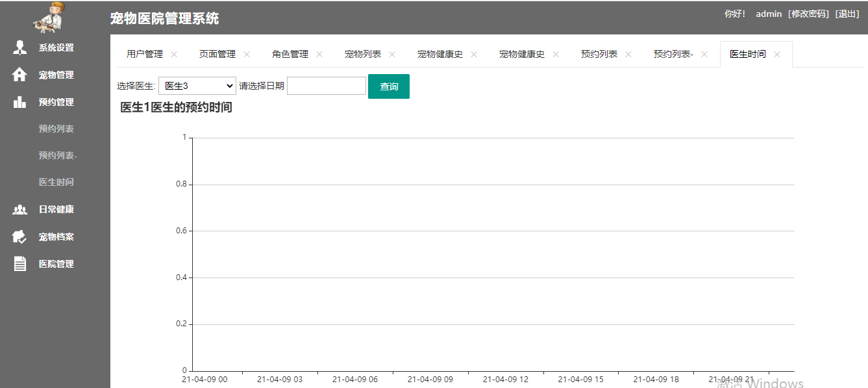Switch to the 预约列表 tab

click(x=599, y=55)
